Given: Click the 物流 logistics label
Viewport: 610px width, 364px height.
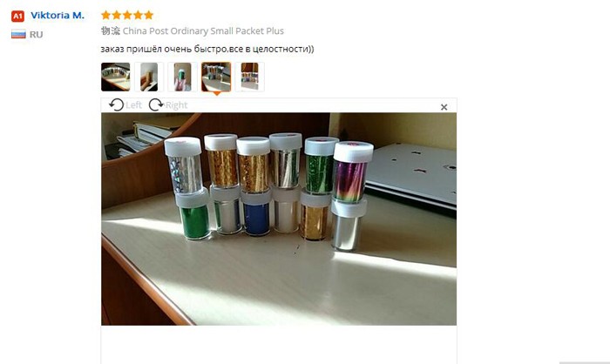Looking at the screenshot, I should tap(111, 30).
